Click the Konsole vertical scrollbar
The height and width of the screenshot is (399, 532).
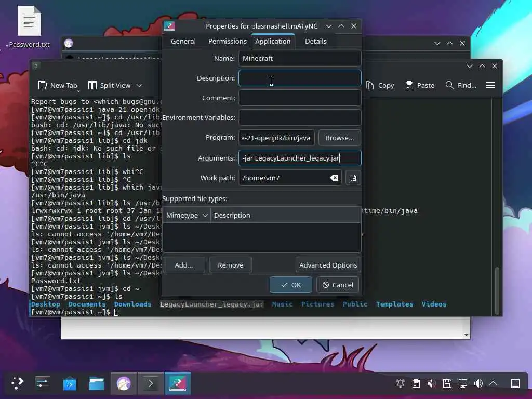pyautogui.click(x=497, y=291)
